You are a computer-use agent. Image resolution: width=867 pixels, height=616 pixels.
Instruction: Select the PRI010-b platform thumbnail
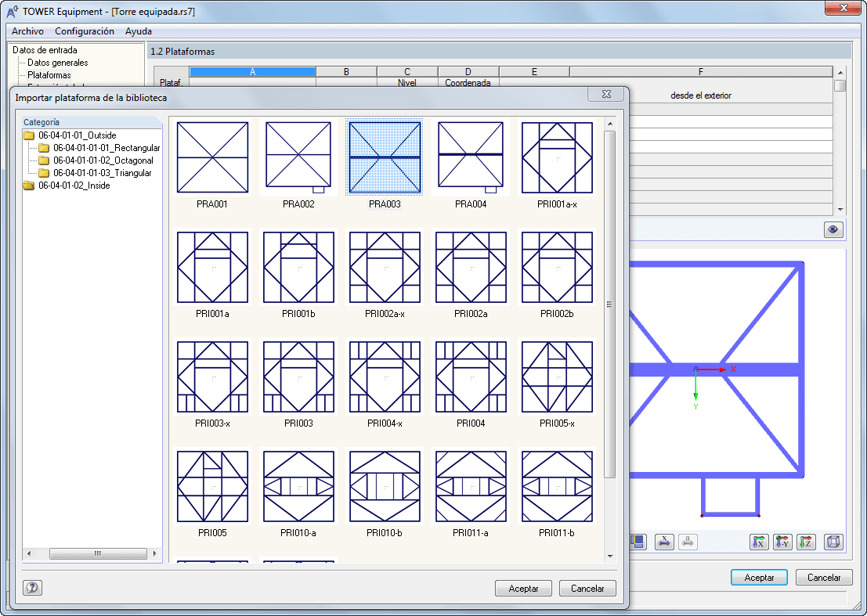tap(385, 487)
